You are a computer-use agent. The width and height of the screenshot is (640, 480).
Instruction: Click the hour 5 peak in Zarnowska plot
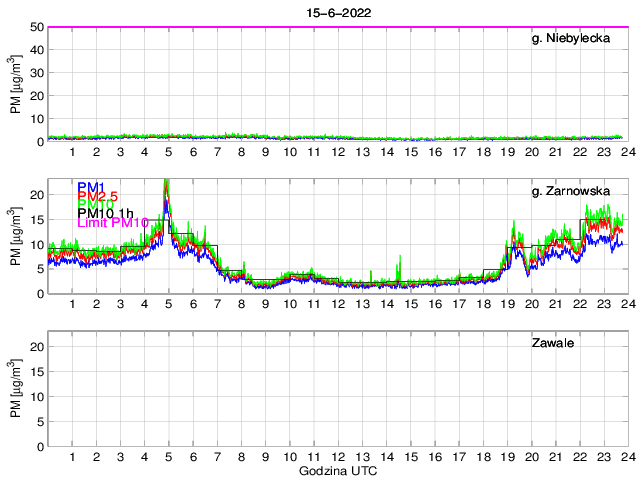166,183
